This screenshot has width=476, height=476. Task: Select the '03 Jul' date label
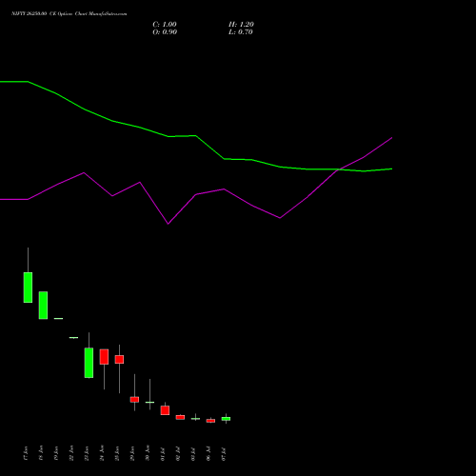193,454
